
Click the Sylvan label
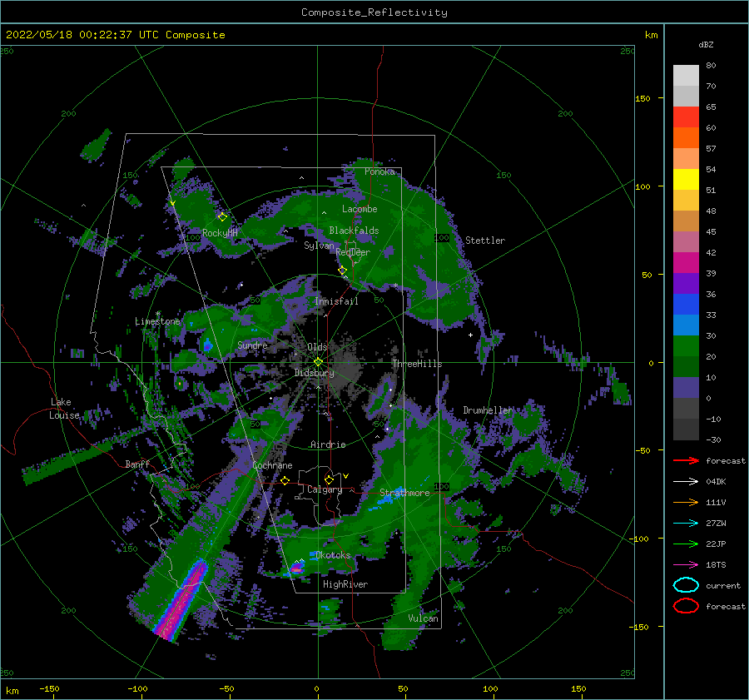click(319, 246)
